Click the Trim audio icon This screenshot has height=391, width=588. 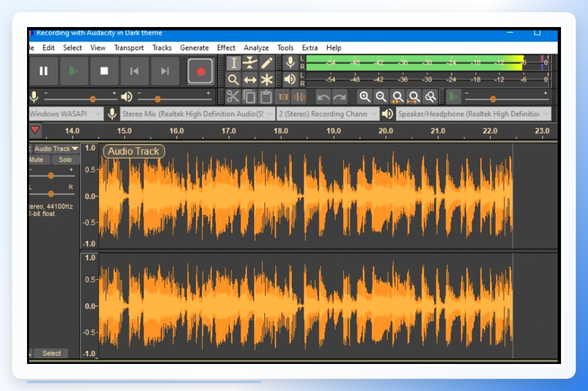tap(283, 97)
